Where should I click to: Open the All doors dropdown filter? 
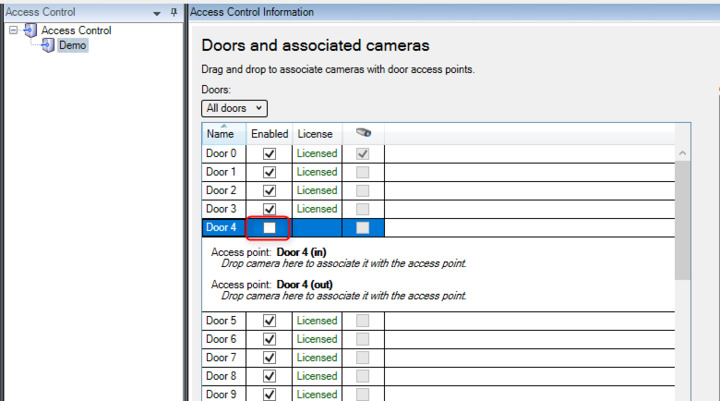pyautogui.click(x=235, y=107)
